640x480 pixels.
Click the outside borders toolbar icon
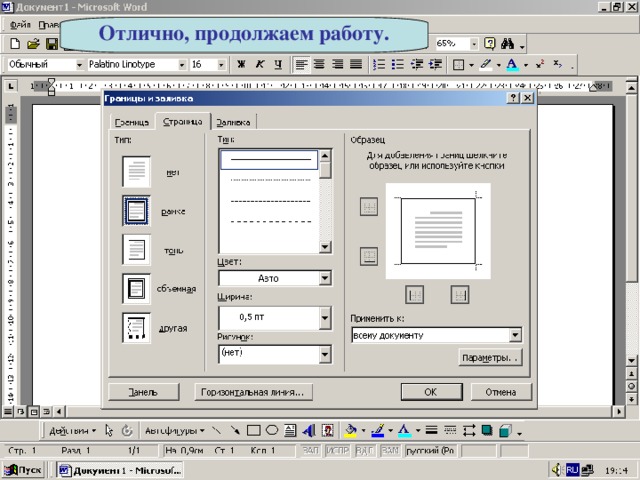(x=458, y=65)
